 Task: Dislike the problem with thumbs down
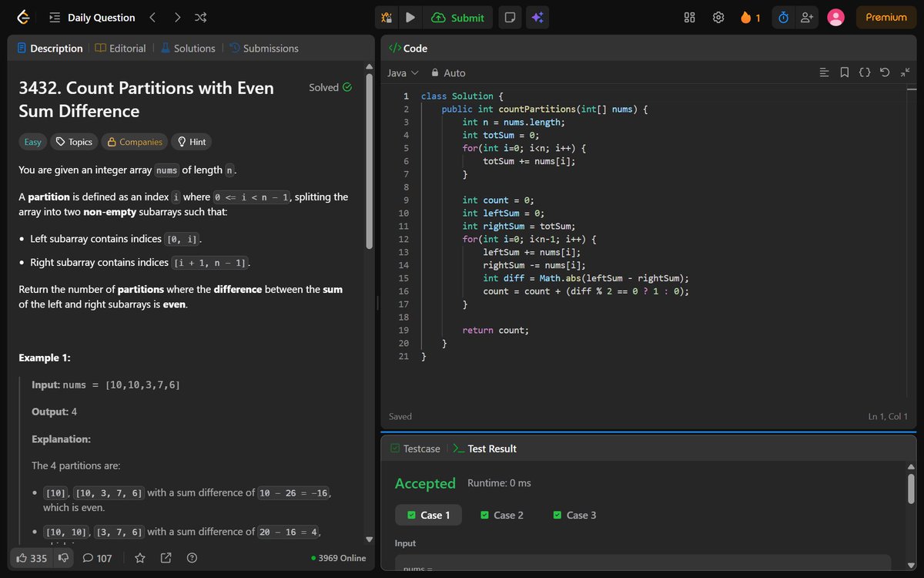pos(64,558)
